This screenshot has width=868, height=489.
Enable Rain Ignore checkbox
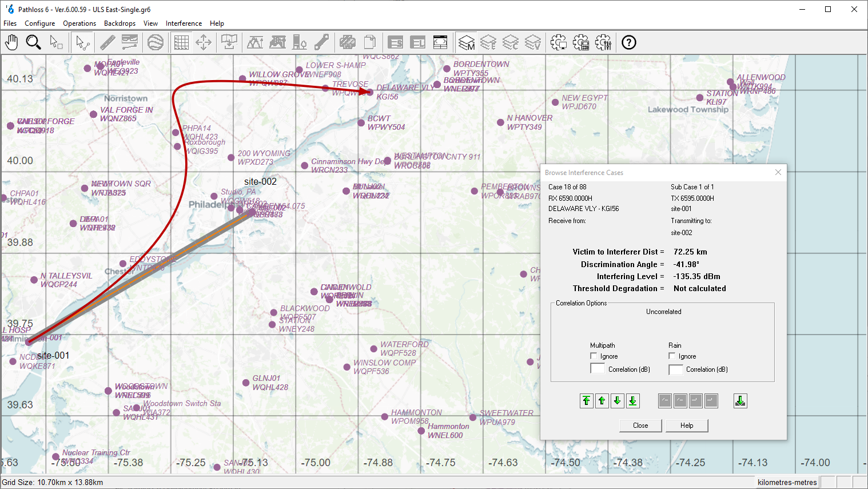click(x=672, y=356)
